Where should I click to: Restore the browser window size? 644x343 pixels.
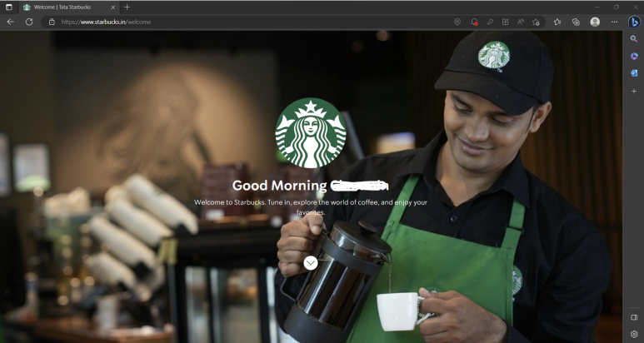coord(617,7)
